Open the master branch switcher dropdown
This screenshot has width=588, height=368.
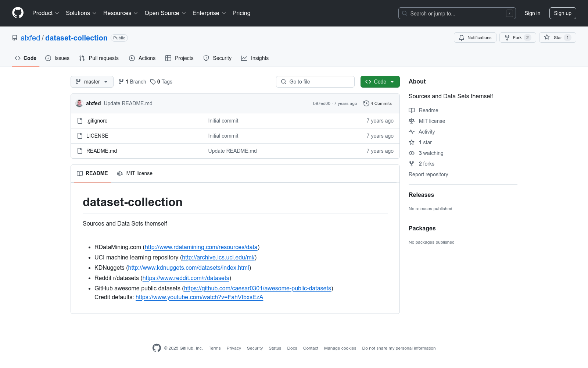92,82
